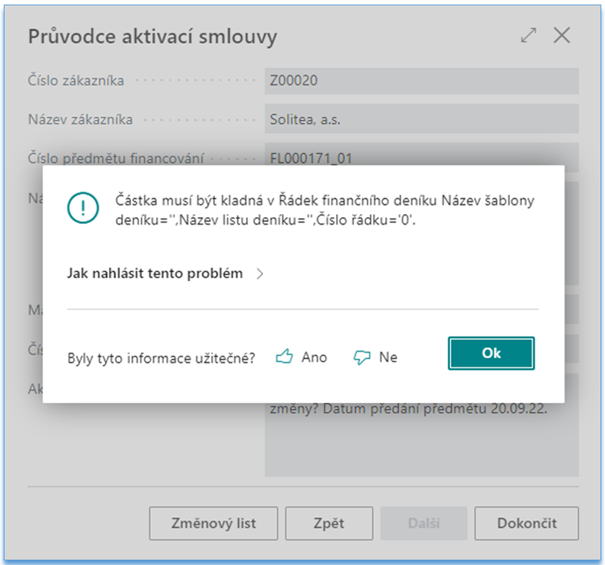This screenshot has height=565, width=605.
Task: Click the Průvodce aktivací smlouvy title
Action: click(152, 37)
